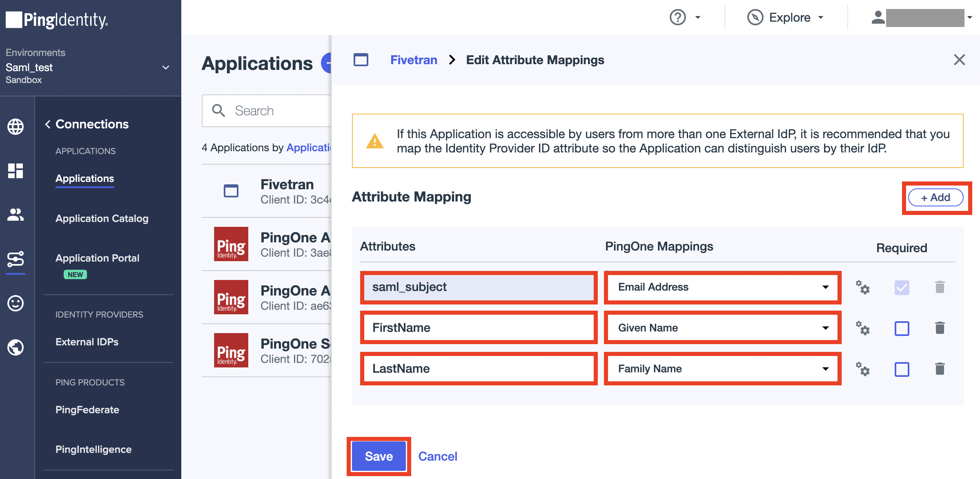Click the saml_subject attribute field
The width and height of the screenshot is (980, 479).
pos(479,287)
